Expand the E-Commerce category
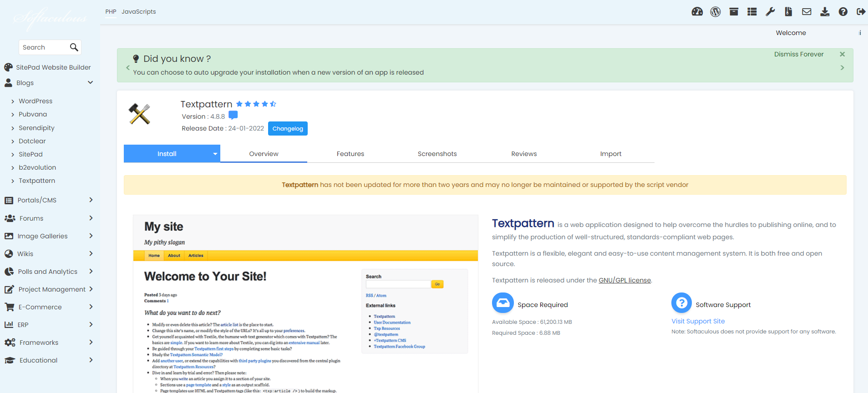The image size is (868, 393). click(x=91, y=307)
